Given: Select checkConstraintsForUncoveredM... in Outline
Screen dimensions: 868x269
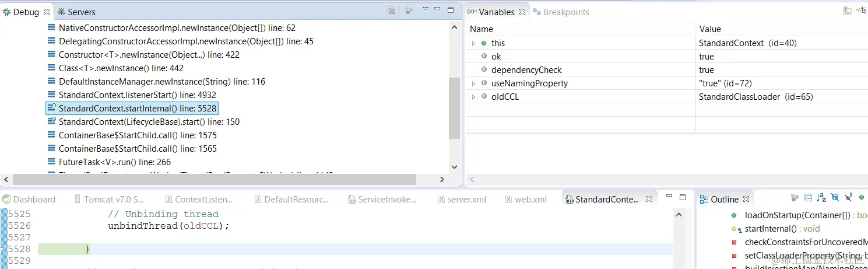Looking at the screenshot, I should [x=800, y=242].
